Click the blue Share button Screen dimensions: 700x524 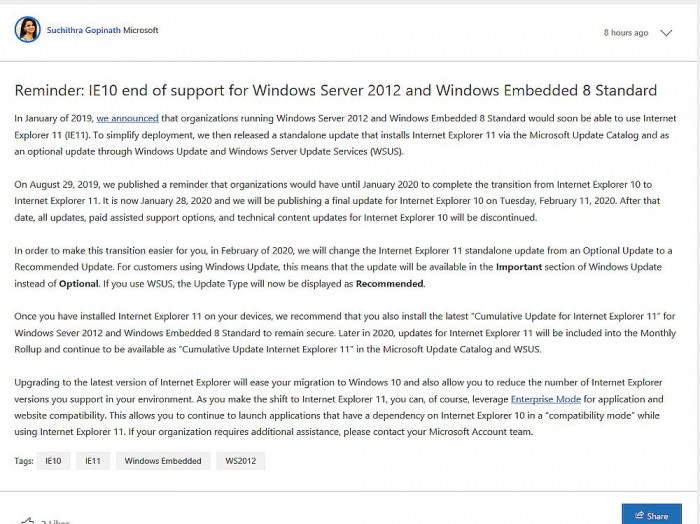pos(651,514)
